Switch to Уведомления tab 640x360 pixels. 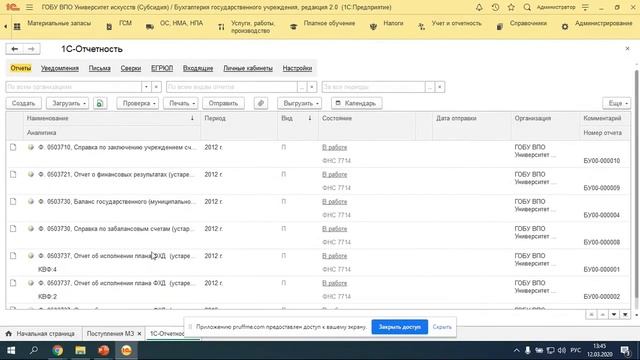pyautogui.click(x=60, y=68)
